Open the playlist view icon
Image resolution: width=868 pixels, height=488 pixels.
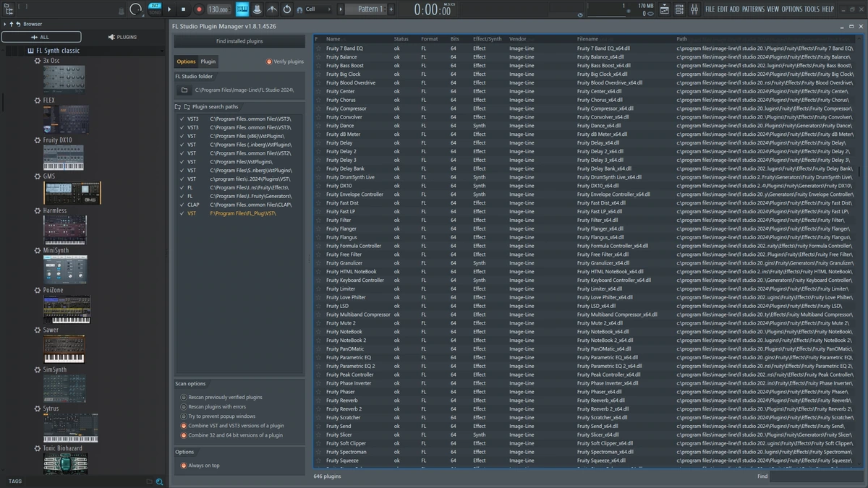pos(665,9)
